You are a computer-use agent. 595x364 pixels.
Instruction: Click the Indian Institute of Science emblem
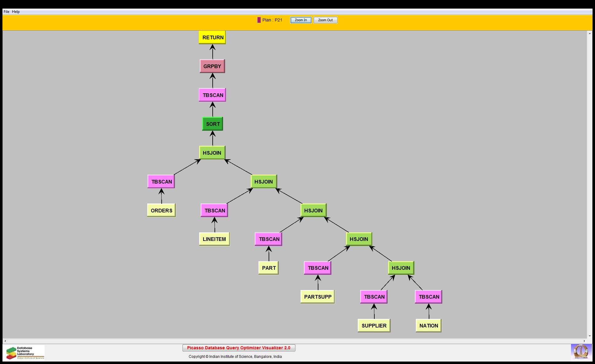(581, 352)
